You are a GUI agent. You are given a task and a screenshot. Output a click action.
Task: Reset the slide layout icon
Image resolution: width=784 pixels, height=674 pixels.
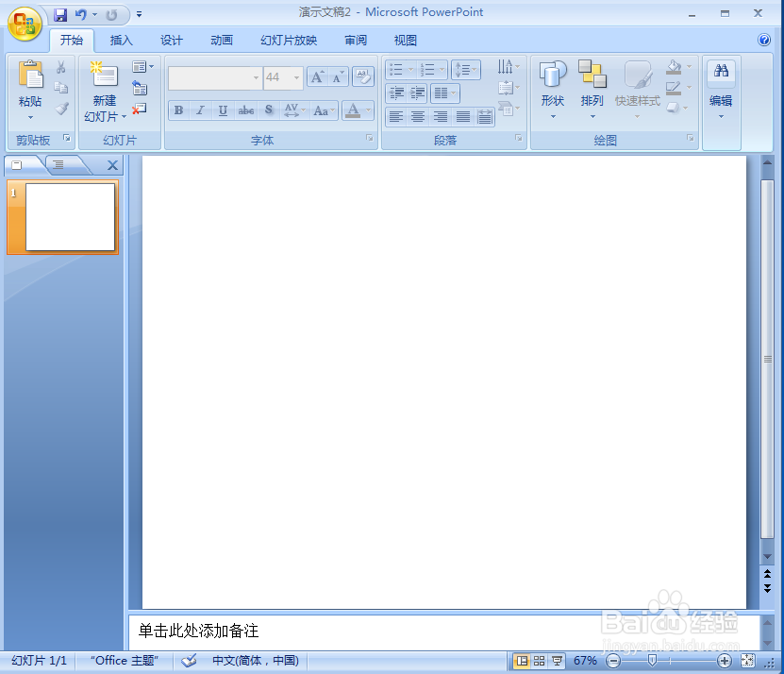(x=140, y=88)
